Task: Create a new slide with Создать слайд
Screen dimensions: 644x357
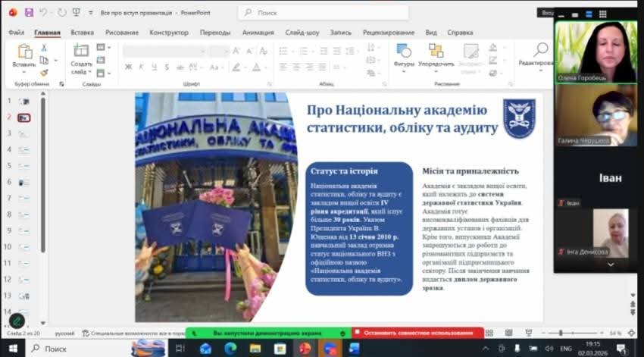Action: coord(81,52)
